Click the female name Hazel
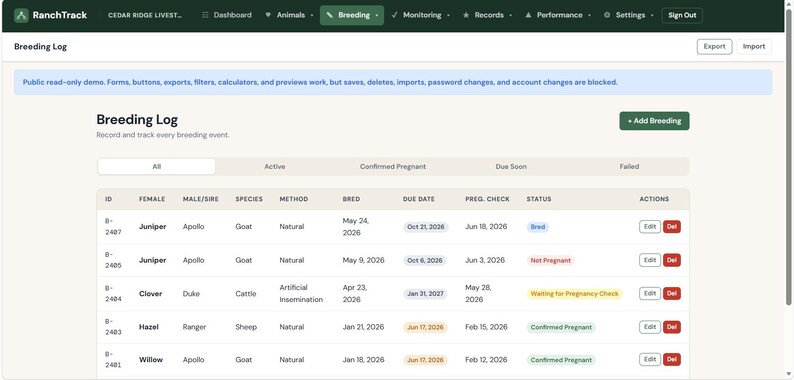 (x=149, y=327)
